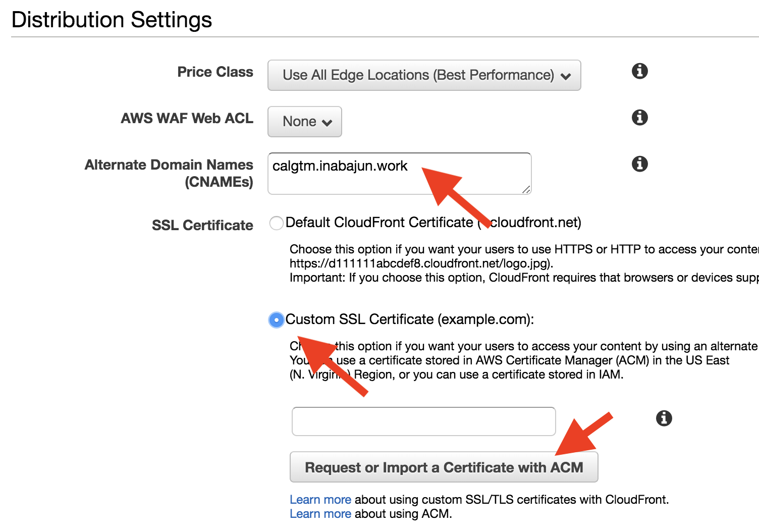Click the AWS WAF Web ACL label
Screen dimensions: 759x532
pos(187,119)
